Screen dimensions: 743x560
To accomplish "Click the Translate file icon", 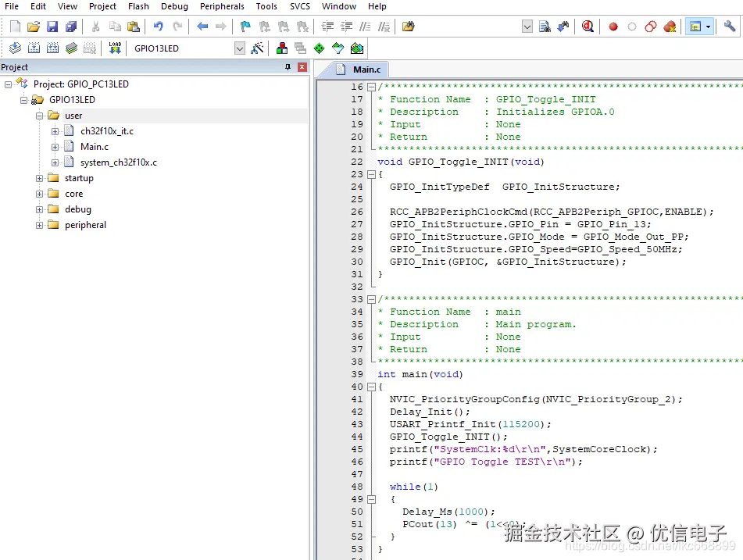I will point(15,48).
